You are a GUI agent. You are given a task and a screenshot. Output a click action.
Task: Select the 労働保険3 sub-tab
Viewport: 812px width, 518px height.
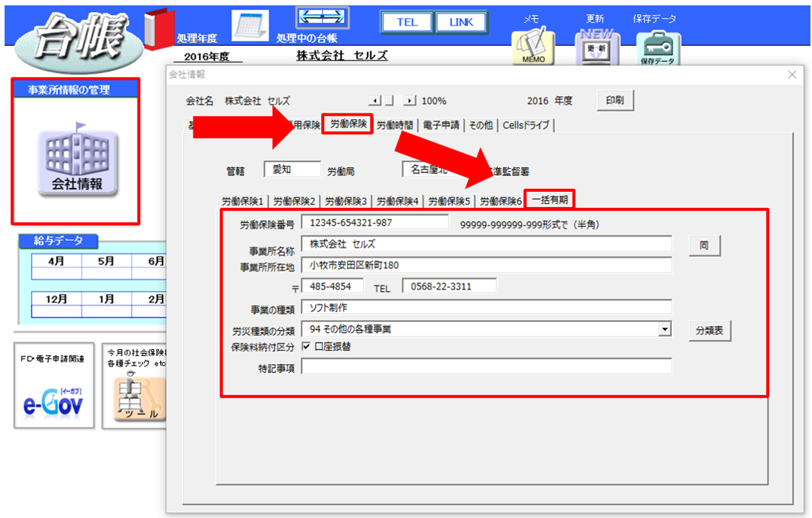pyautogui.click(x=346, y=201)
